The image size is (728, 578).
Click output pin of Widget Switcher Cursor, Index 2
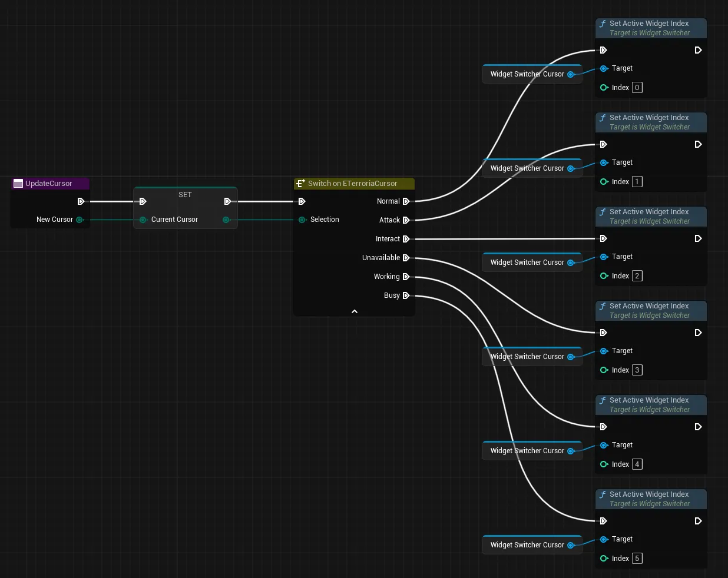pos(571,263)
